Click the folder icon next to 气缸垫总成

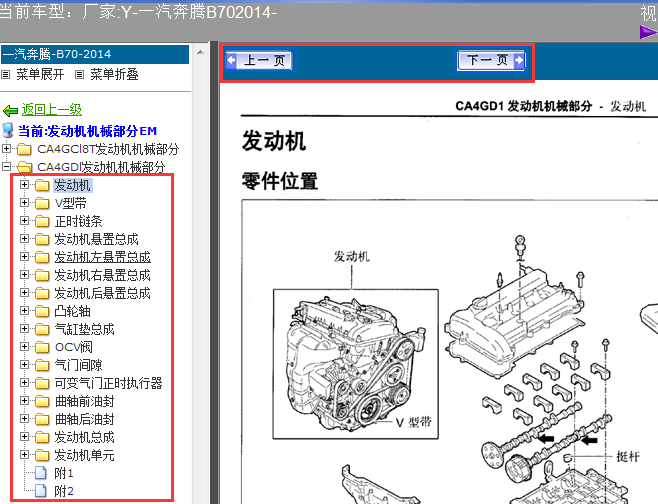click(x=42, y=329)
